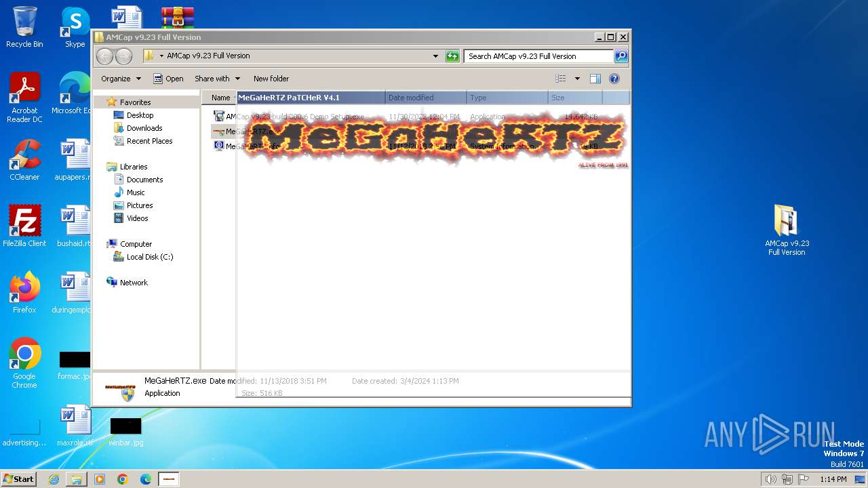Click the Explorer Back navigation arrow

click(x=104, y=56)
